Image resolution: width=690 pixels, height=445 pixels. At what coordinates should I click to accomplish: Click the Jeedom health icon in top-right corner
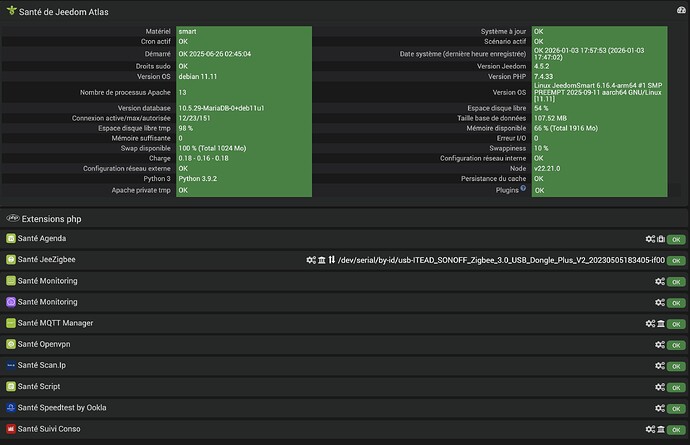[x=680, y=12]
